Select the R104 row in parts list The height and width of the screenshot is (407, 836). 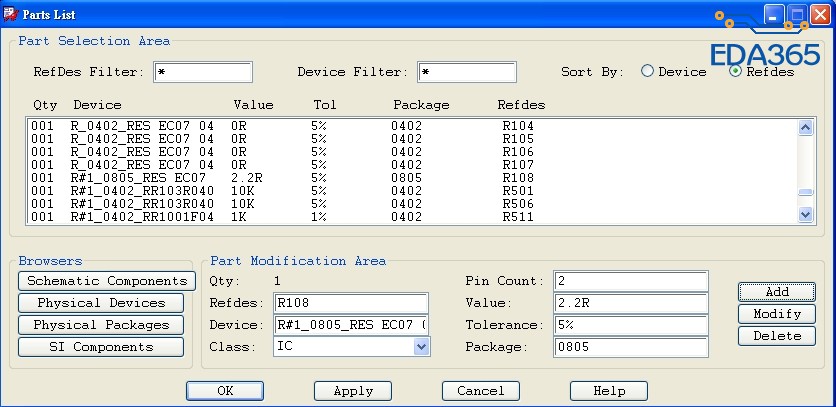(412, 126)
